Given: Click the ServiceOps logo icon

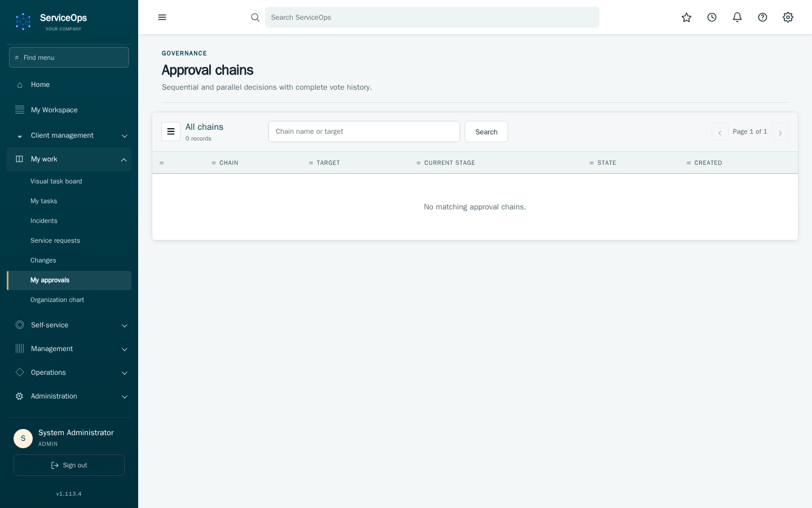Looking at the screenshot, I should coord(23,22).
